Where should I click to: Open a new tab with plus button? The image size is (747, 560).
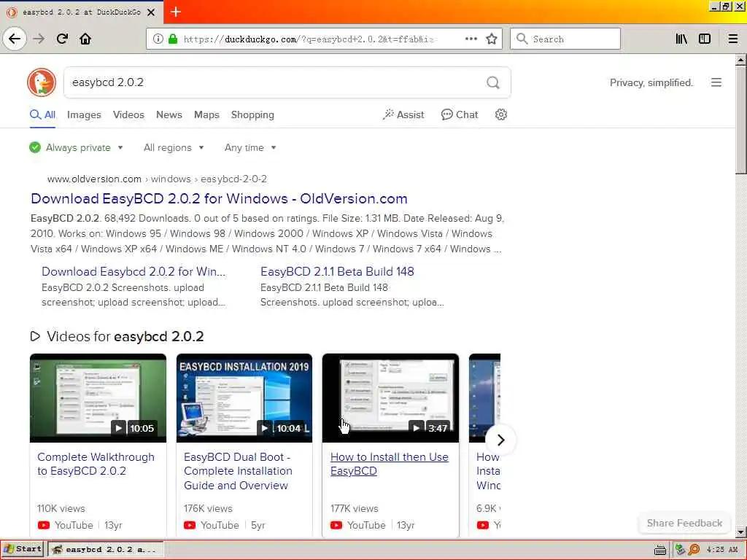click(x=176, y=12)
